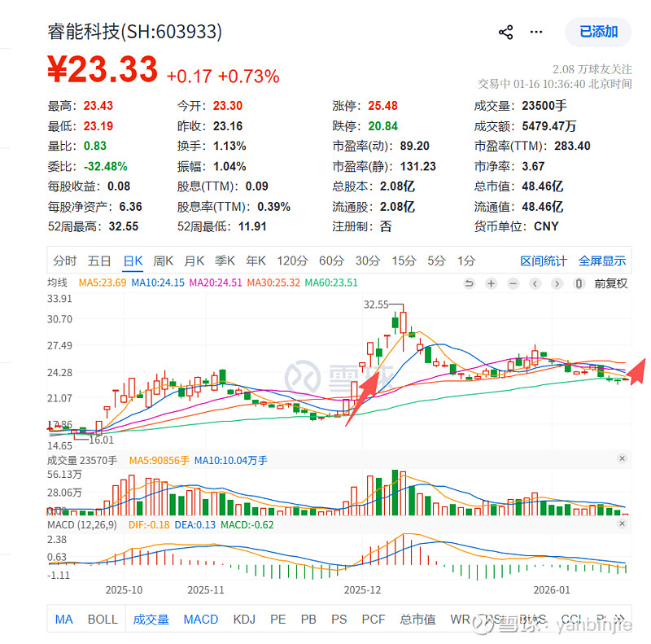Select the 月K chart tab
The width and height of the screenshot is (651, 644).
[194, 261]
